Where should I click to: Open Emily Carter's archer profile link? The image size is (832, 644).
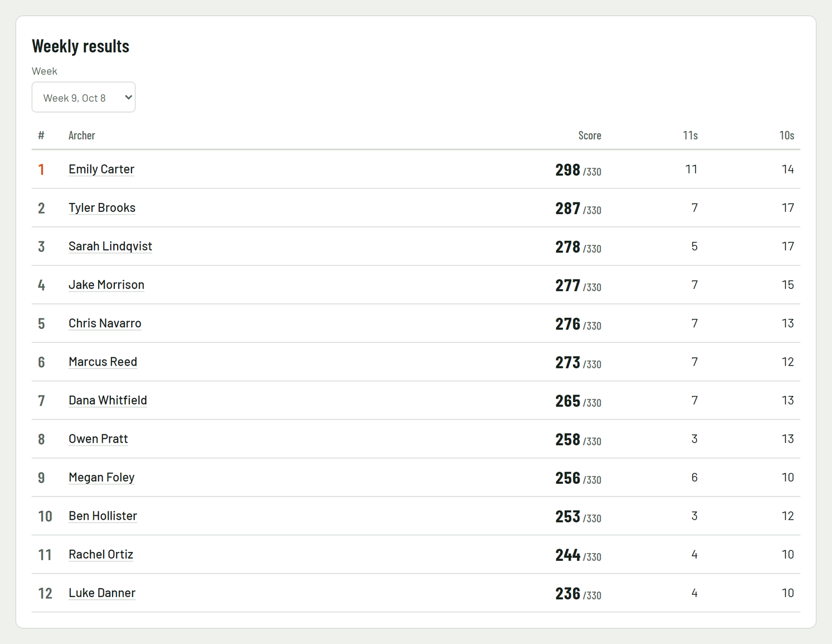tap(102, 169)
